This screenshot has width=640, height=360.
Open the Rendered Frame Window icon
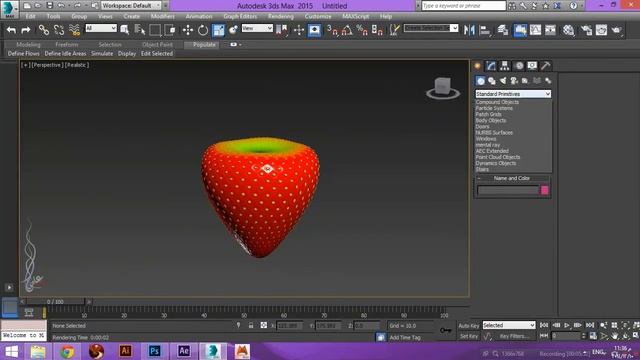601,30
